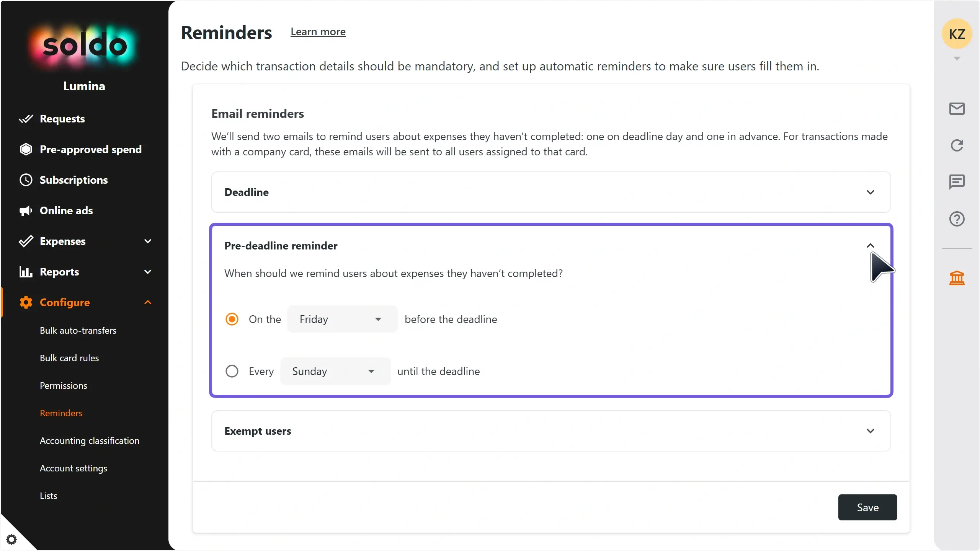Click the refresh arrow icon
The height and width of the screenshot is (551, 980).
[957, 145]
